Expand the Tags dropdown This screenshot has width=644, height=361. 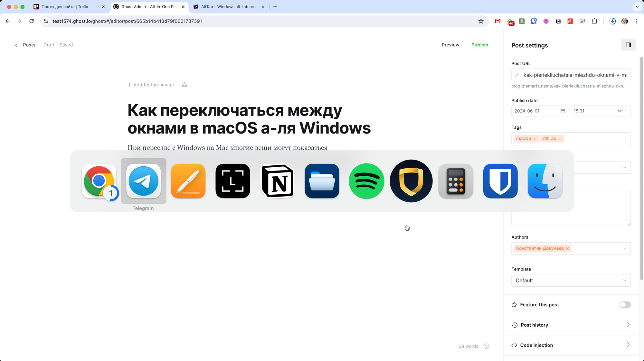pos(625,139)
